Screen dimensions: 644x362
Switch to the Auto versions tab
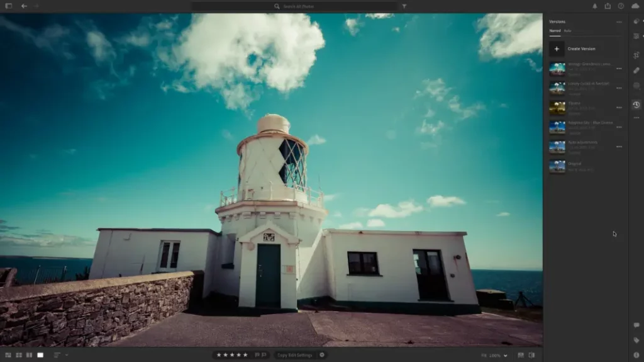point(567,30)
